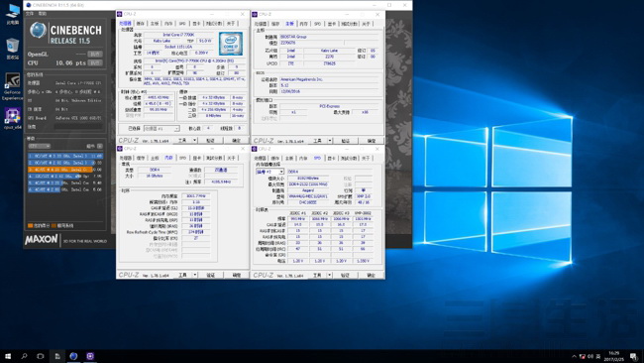The width and height of the screenshot is (644, 363).
Task: Open the 帮助 menu in Cinebench
Action: (43, 14)
